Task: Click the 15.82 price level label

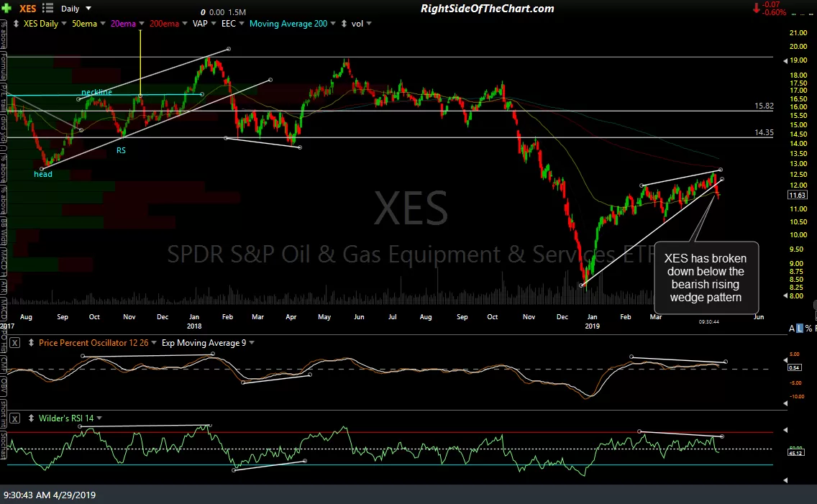Action: [764, 106]
